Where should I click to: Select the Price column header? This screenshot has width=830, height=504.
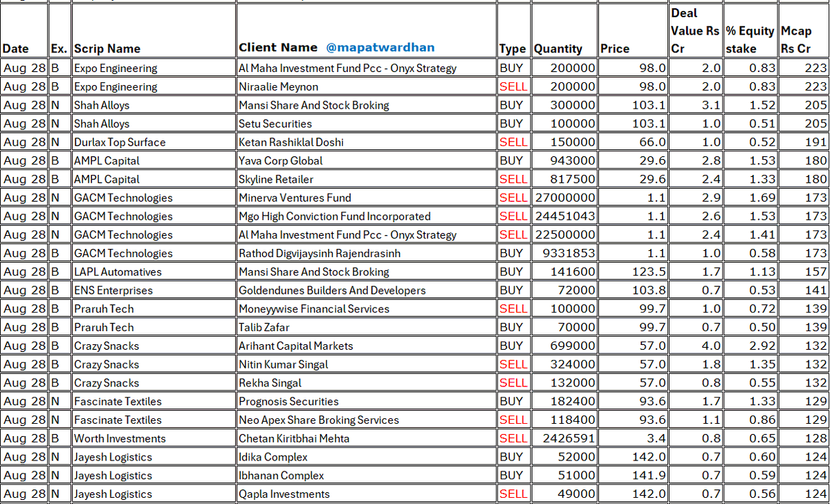tap(633, 31)
